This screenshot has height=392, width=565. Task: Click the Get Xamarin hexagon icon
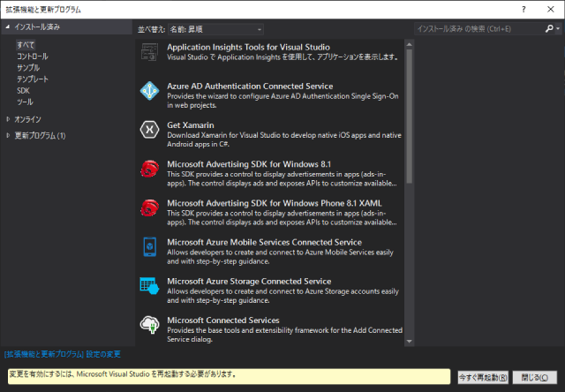149,130
